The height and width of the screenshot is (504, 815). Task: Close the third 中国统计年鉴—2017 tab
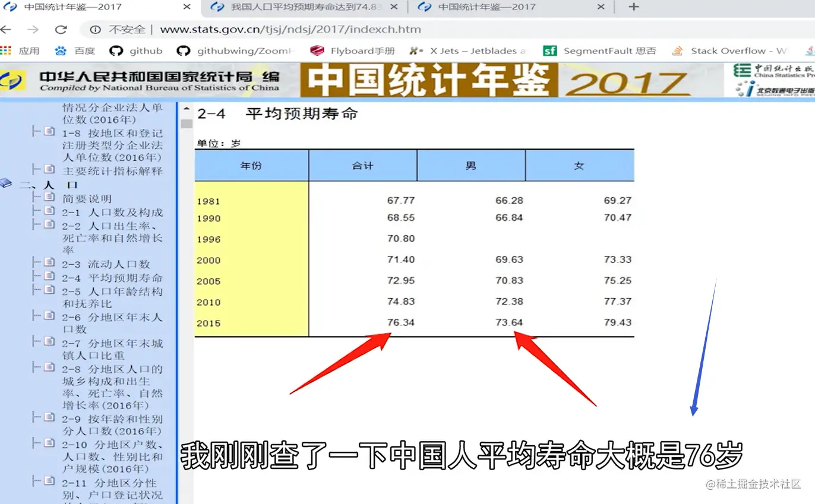(601, 7)
